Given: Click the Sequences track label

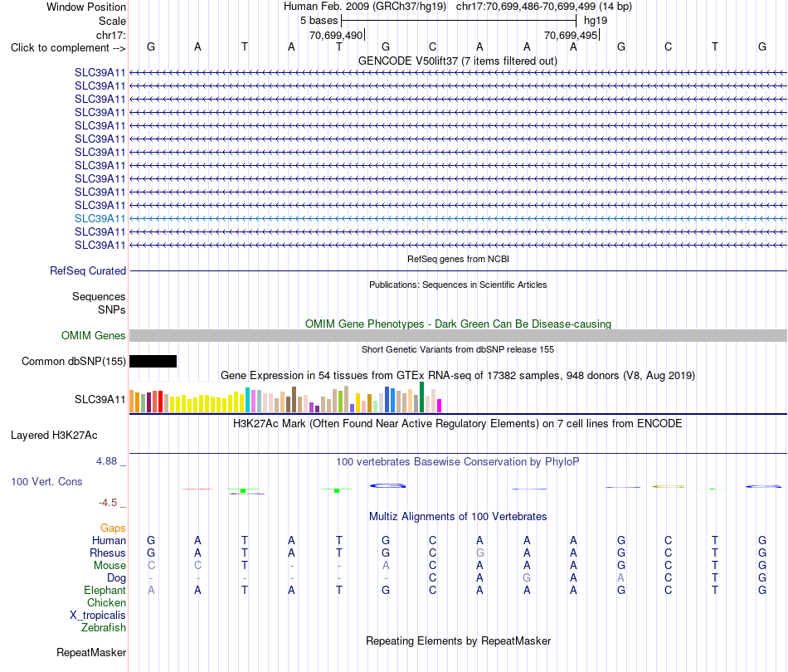Looking at the screenshot, I should click(99, 296).
